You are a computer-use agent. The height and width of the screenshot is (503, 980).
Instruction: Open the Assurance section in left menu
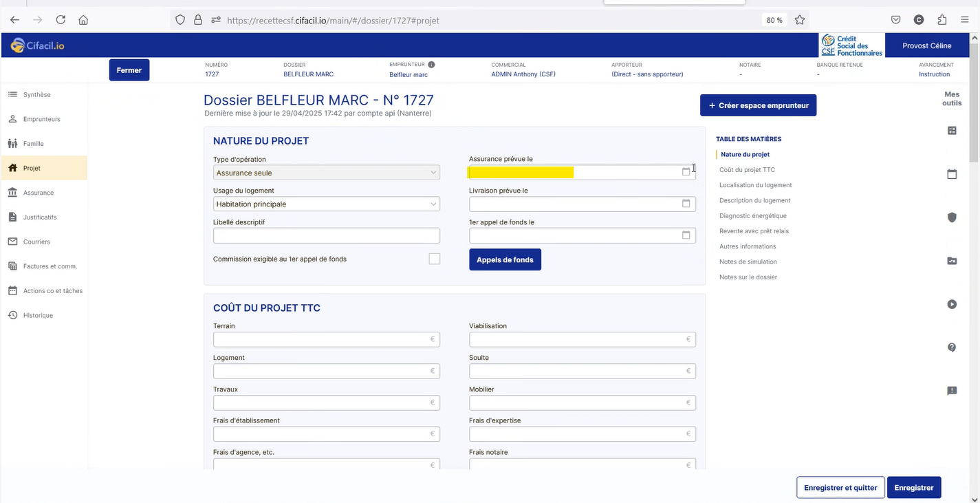[38, 193]
